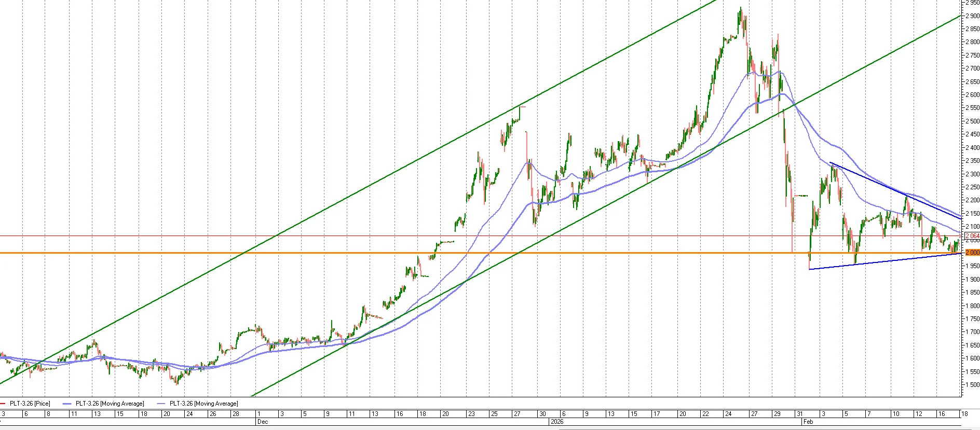Select the descending blue triangle trendline

pos(895,191)
